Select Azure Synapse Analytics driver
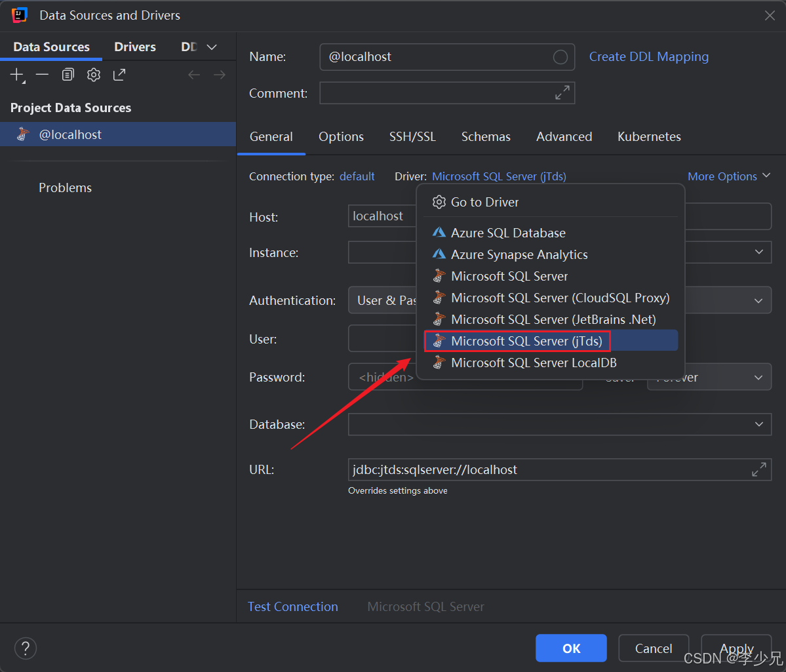This screenshot has height=672, width=786. [x=551, y=254]
